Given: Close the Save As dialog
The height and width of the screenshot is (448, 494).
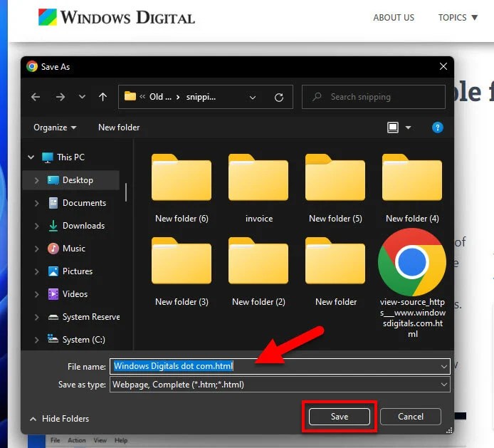Looking at the screenshot, I should pos(443,66).
